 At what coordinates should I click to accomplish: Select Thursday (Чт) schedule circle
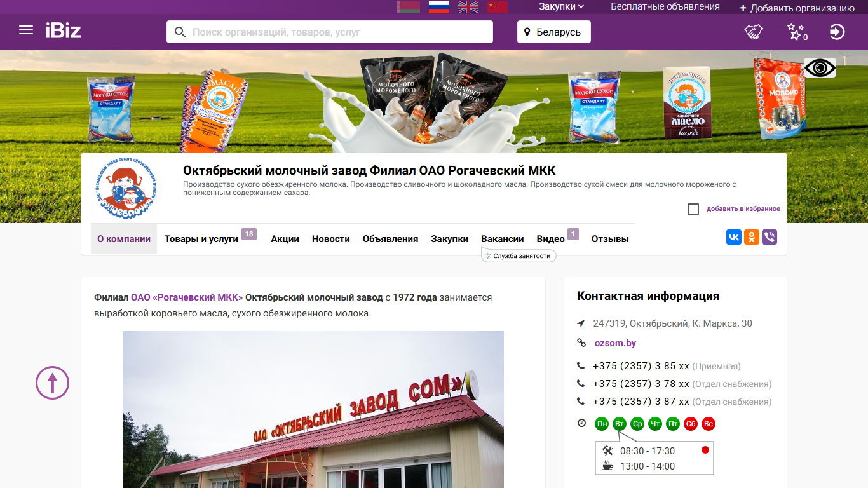pyautogui.click(x=655, y=424)
